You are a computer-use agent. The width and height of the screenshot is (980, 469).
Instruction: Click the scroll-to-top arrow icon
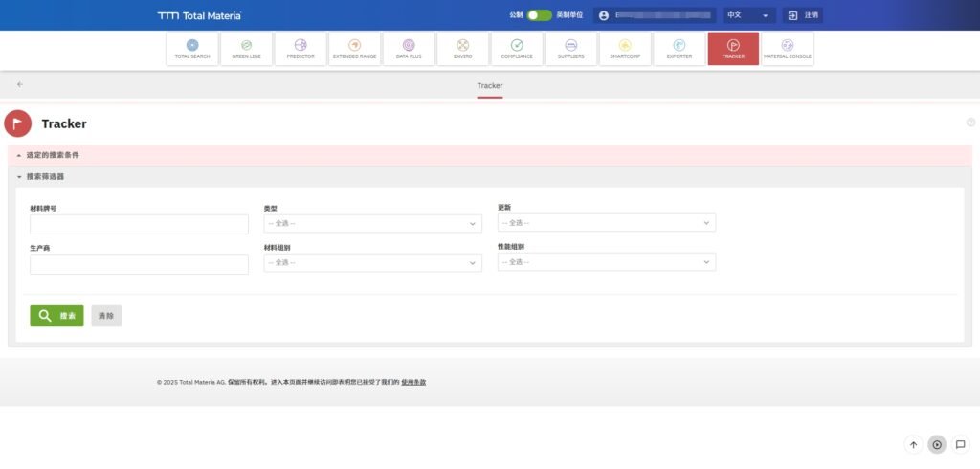tap(913, 444)
